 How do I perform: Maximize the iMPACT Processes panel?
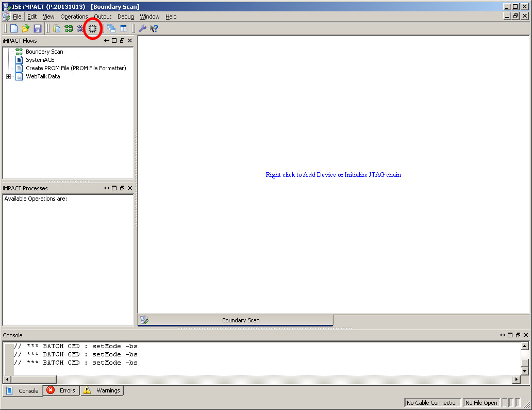coord(114,188)
